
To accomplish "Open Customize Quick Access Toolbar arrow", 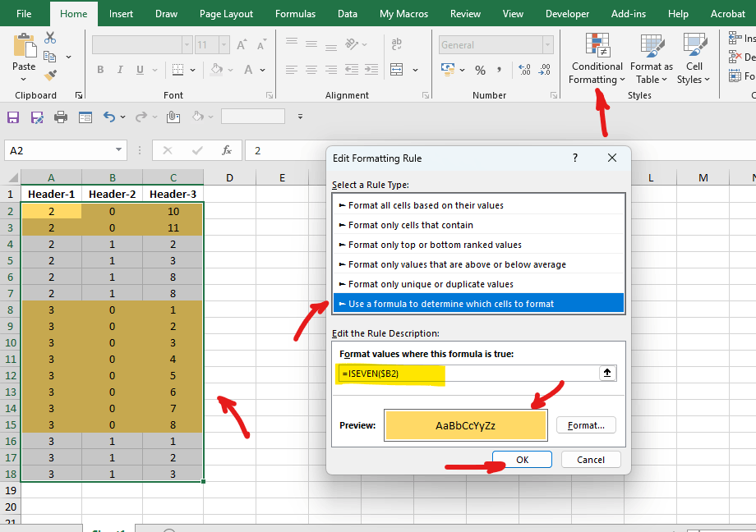I will point(300,117).
